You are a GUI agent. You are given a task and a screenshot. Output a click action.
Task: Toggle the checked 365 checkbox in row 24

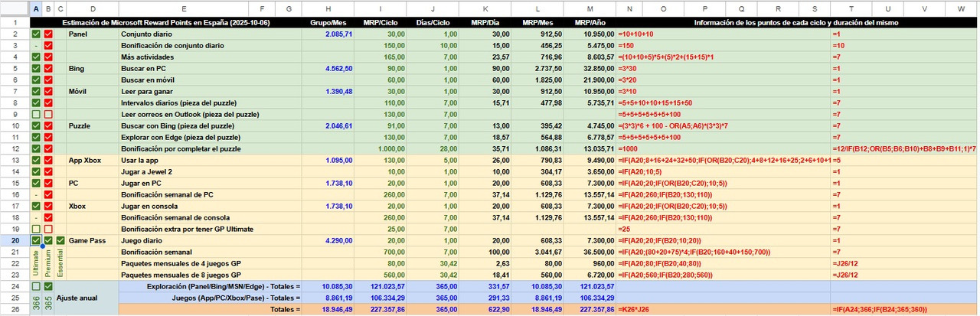point(49,286)
